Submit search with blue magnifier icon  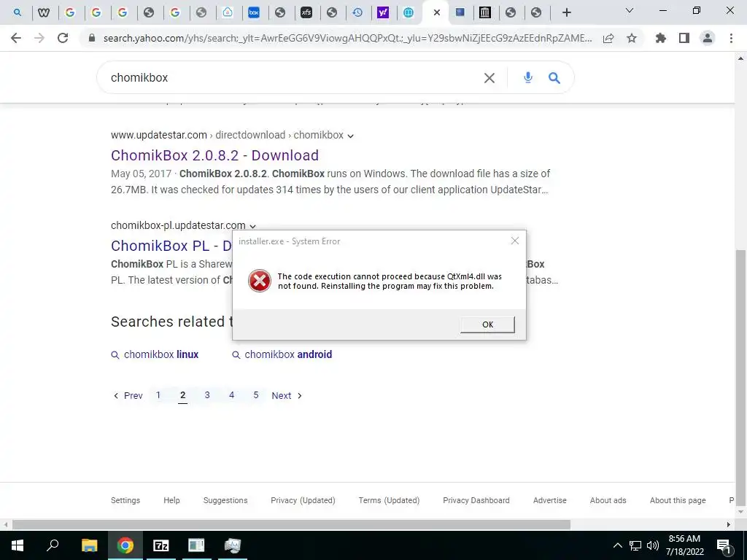(x=554, y=77)
